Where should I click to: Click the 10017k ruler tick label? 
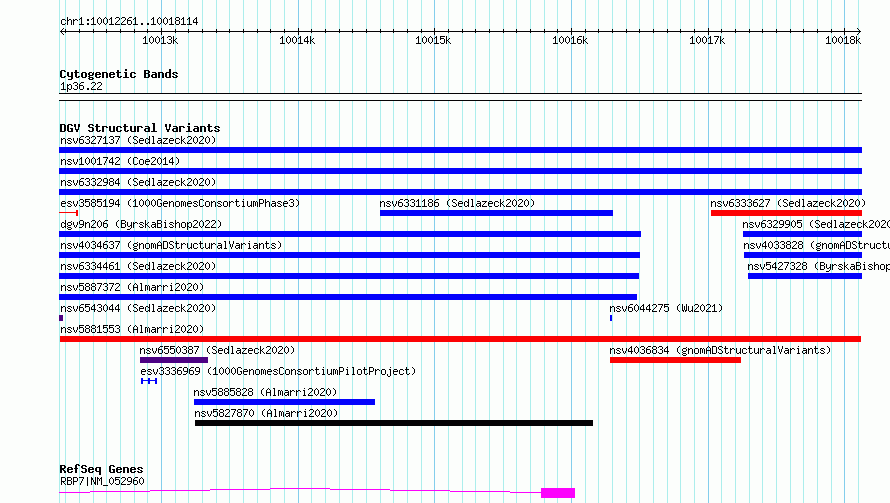(707, 40)
